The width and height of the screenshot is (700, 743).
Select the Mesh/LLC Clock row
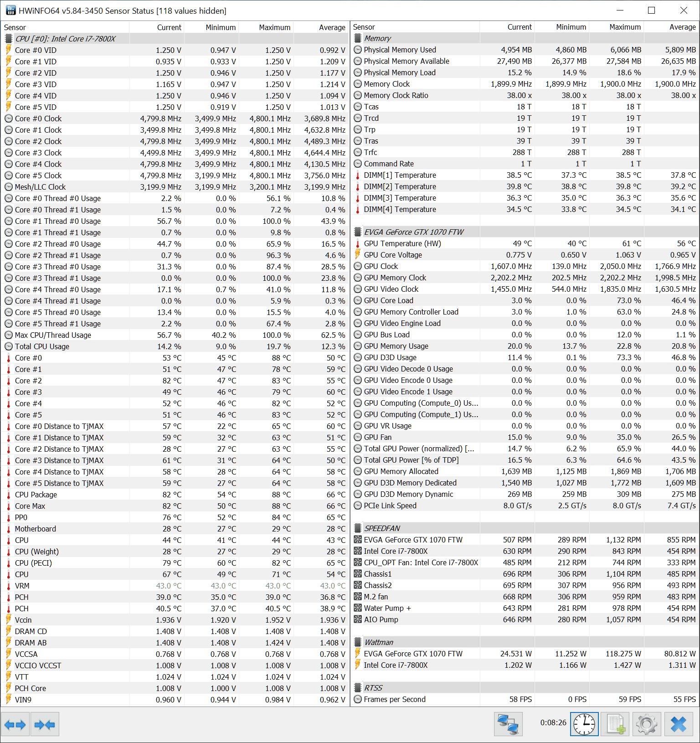pos(175,187)
